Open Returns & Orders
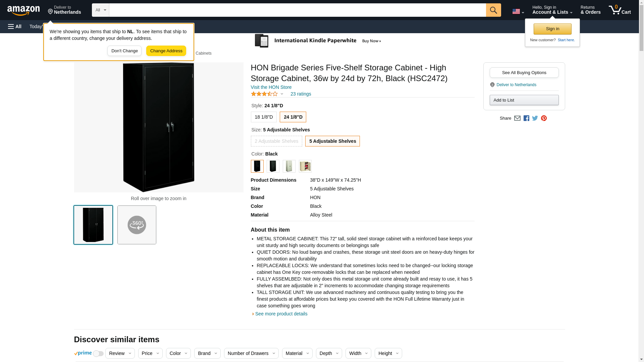The image size is (644, 362). click(590, 10)
